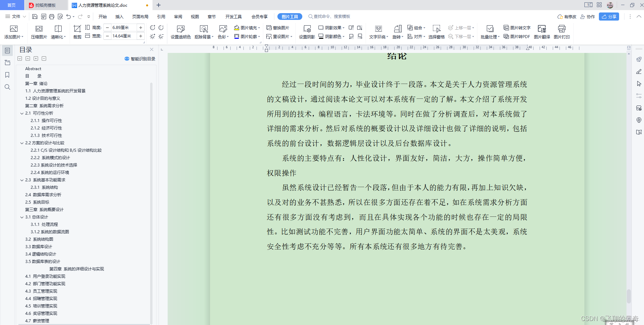Go to 1.1 人力资源管理系统的开发背景 heading
Viewport: 644px width, 325px height.
[x=55, y=91]
